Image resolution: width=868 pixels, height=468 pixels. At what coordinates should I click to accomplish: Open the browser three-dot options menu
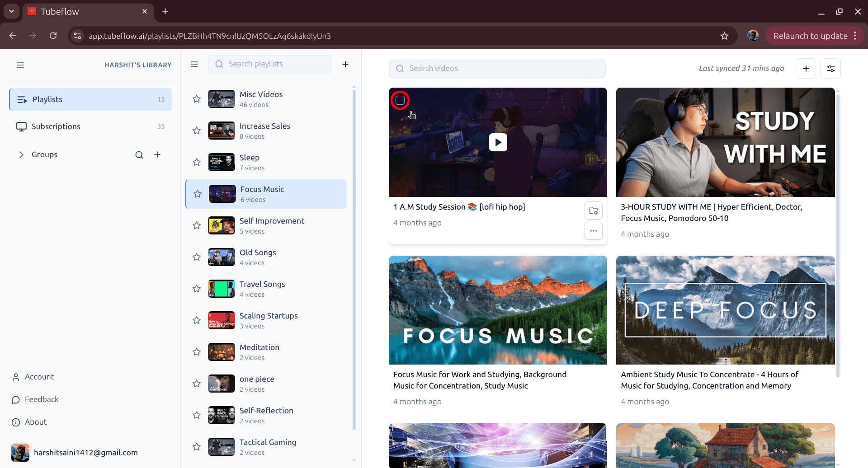pos(856,36)
